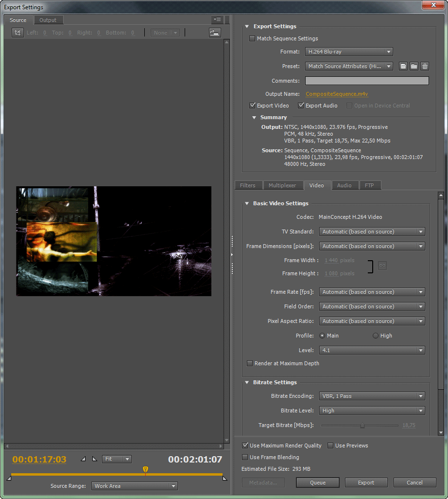Open the Format dropdown showing H.264 Blu-ray
This screenshot has height=499, width=448.
coord(348,52)
